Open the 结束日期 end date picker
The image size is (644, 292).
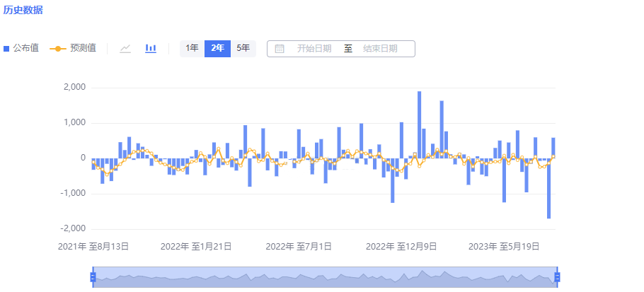(380, 49)
